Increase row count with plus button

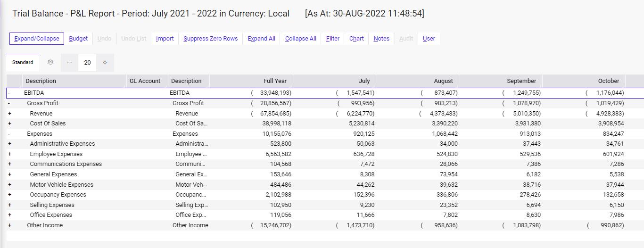pyautogui.click(x=105, y=62)
